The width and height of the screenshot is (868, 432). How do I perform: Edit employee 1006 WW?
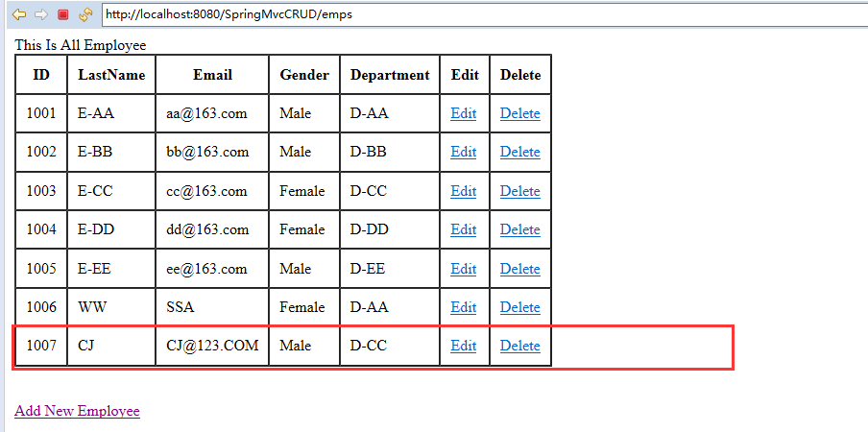point(464,307)
